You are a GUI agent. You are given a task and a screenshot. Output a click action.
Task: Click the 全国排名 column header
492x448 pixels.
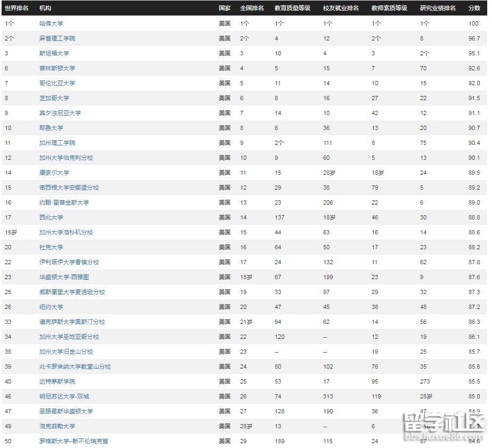click(252, 9)
